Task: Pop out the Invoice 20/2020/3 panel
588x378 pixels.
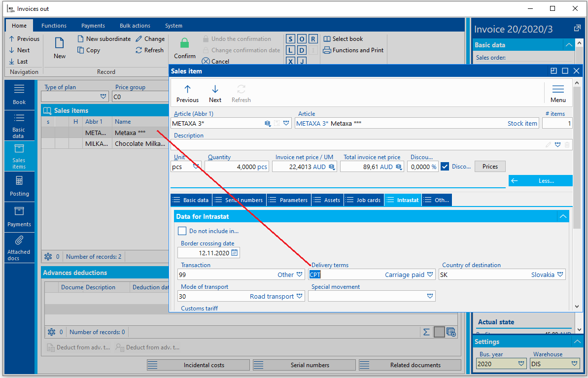Action: 577,29
